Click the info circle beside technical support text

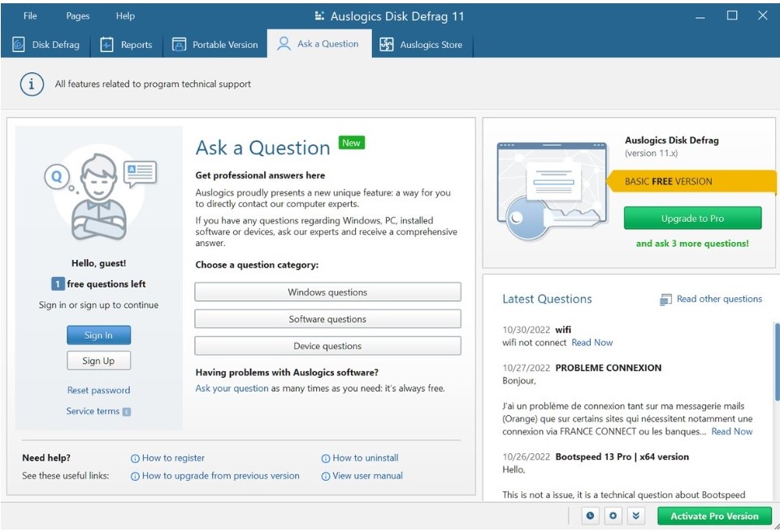[32, 84]
